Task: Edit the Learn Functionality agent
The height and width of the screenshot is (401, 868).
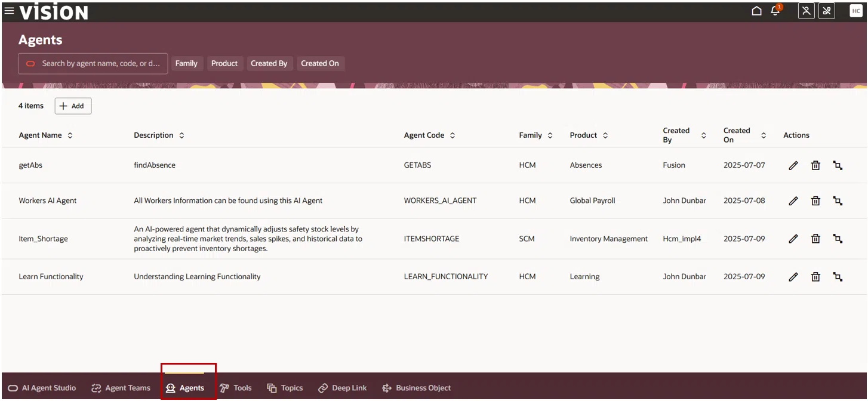Action: point(793,277)
